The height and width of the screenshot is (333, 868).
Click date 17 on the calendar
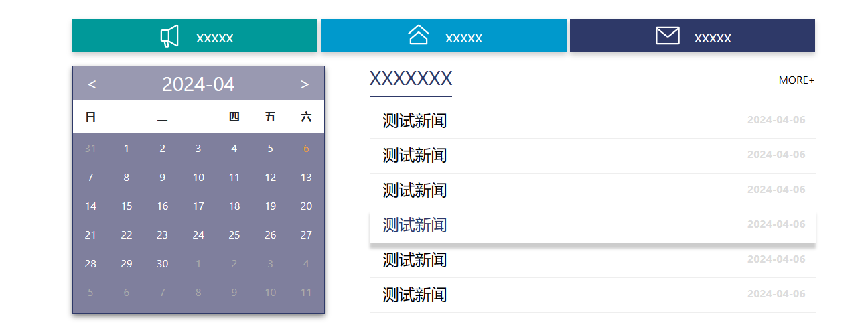click(198, 206)
